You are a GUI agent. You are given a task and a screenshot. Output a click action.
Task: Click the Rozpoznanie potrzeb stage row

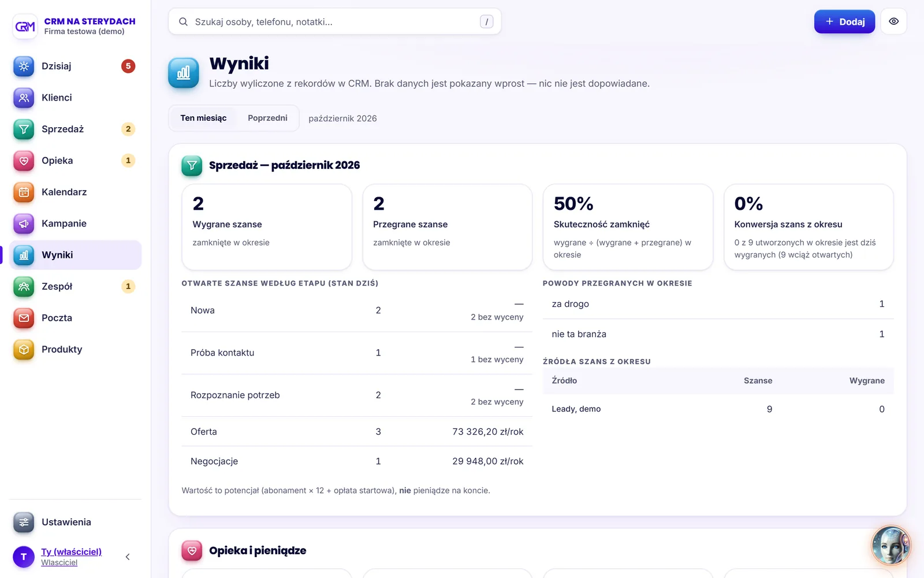(357, 395)
